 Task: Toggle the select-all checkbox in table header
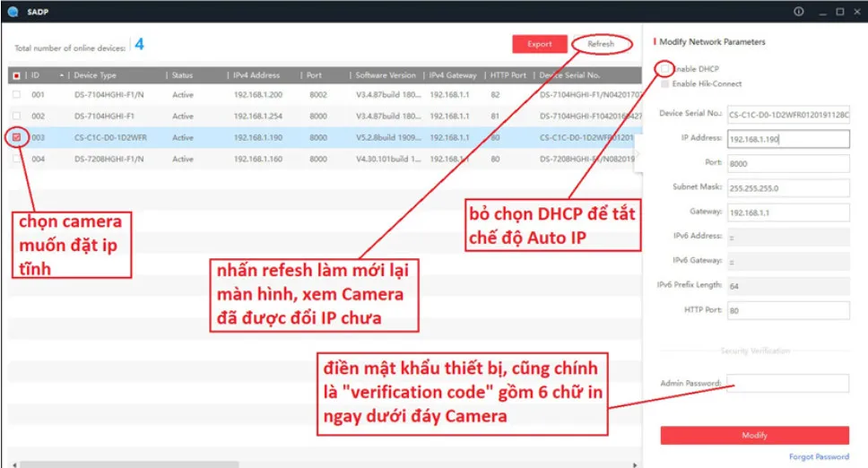click(17, 75)
